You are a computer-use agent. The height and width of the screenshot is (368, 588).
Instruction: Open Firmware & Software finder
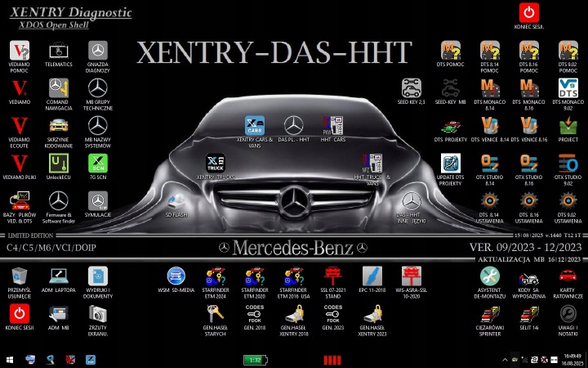click(x=59, y=201)
